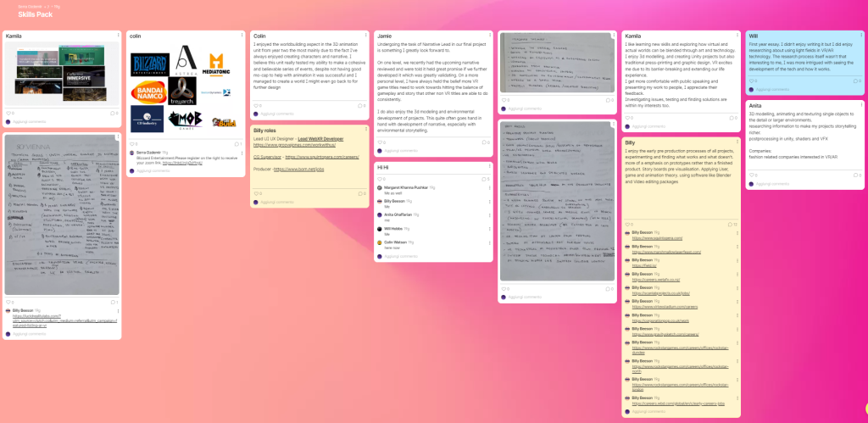Like Will's blue post with the heart icon

(x=751, y=81)
